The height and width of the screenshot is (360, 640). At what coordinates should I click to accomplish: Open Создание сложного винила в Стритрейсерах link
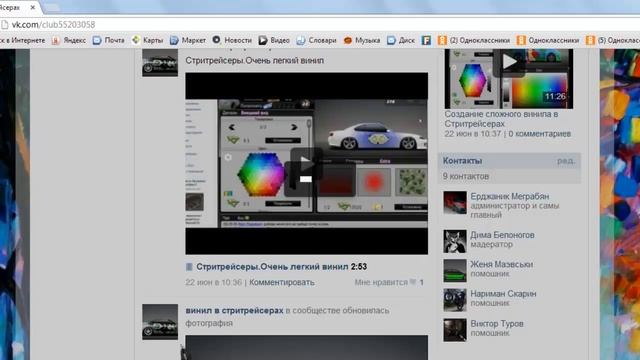tap(501, 119)
